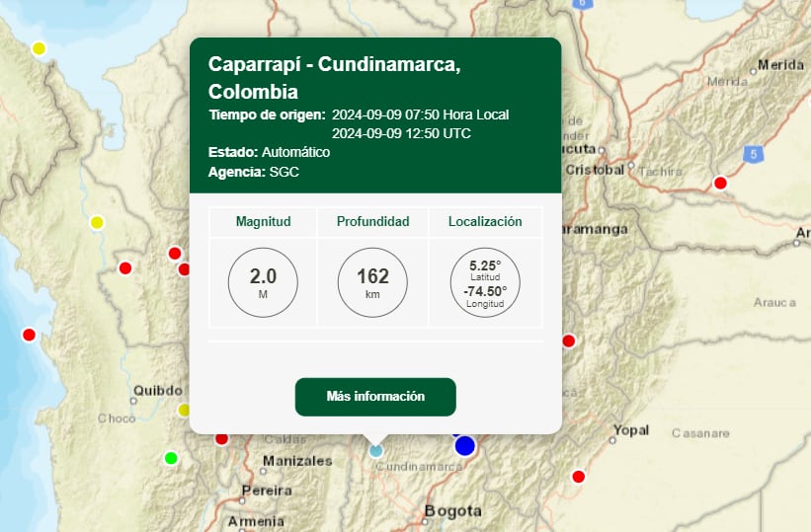Select the green earthquake marker near Manizales
This screenshot has width=811, height=532.
171,458
